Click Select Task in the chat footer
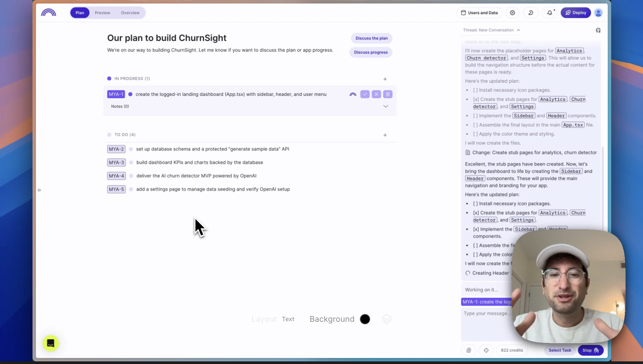This screenshot has width=643, height=364. click(x=560, y=350)
